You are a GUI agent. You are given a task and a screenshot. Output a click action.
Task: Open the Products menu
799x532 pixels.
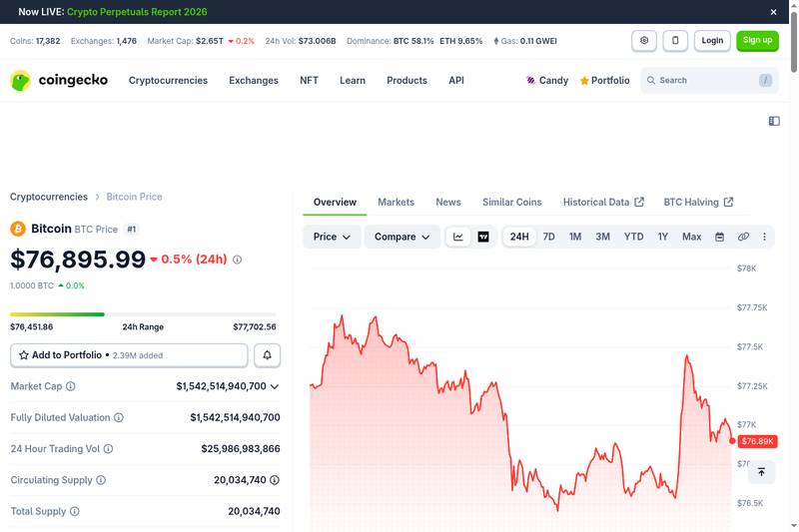click(406, 81)
